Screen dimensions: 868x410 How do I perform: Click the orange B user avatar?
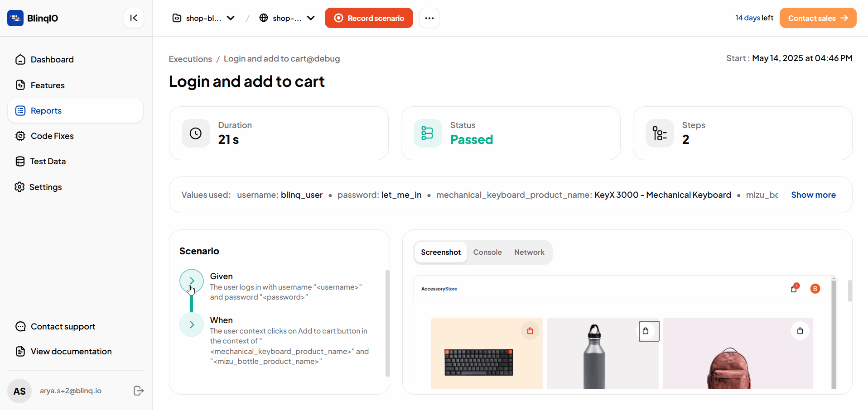point(815,289)
